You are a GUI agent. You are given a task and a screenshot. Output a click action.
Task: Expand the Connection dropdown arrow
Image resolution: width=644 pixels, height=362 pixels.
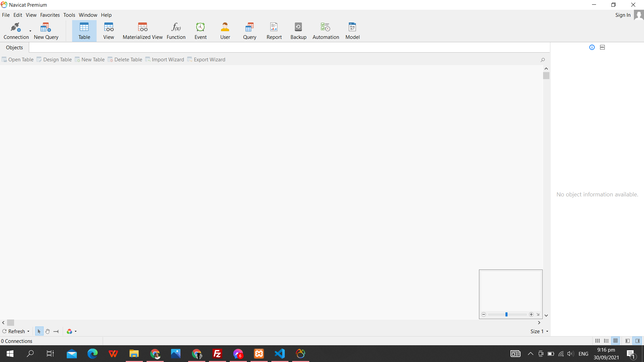coord(30,31)
